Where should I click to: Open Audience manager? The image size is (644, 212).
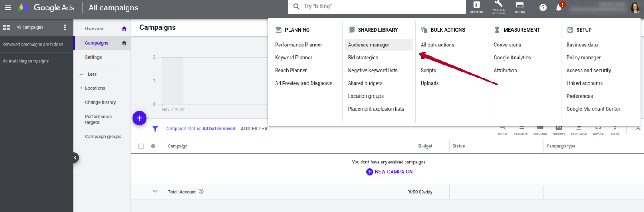pyautogui.click(x=379, y=45)
